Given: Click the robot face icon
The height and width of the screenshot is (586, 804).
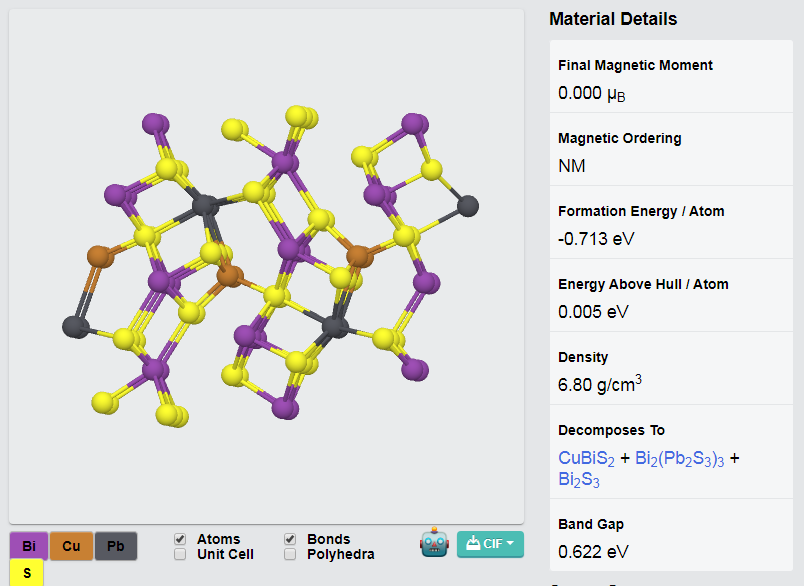Looking at the screenshot, I should pos(434,543).
